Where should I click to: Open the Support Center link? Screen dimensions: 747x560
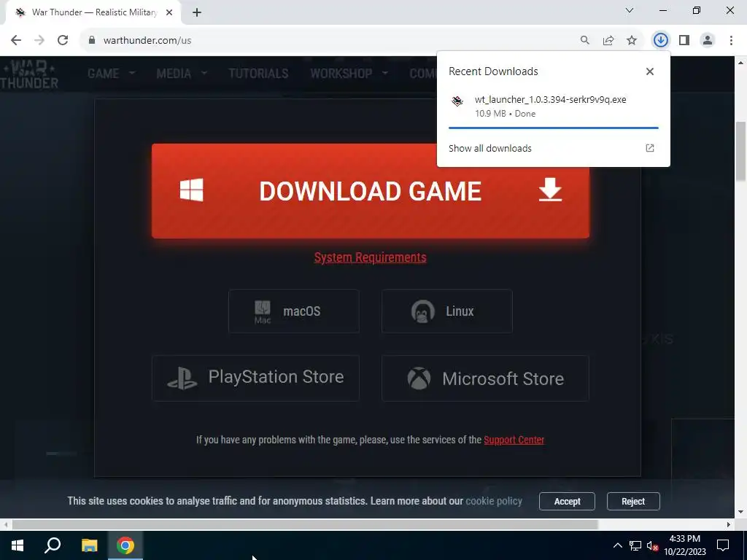coord(514,440)
